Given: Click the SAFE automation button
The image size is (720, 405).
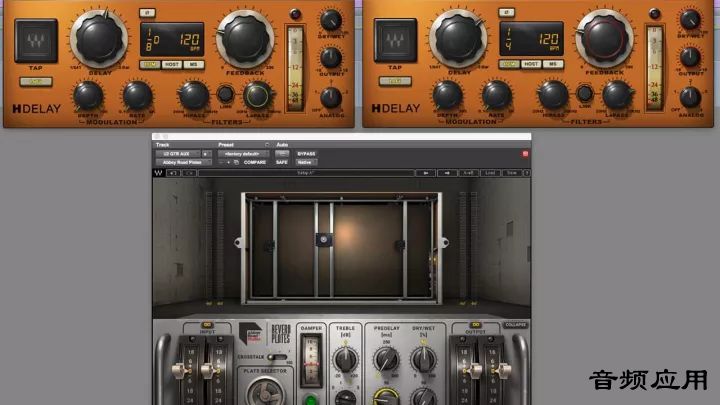Looking at the screenshot, I should coord(282,163).
